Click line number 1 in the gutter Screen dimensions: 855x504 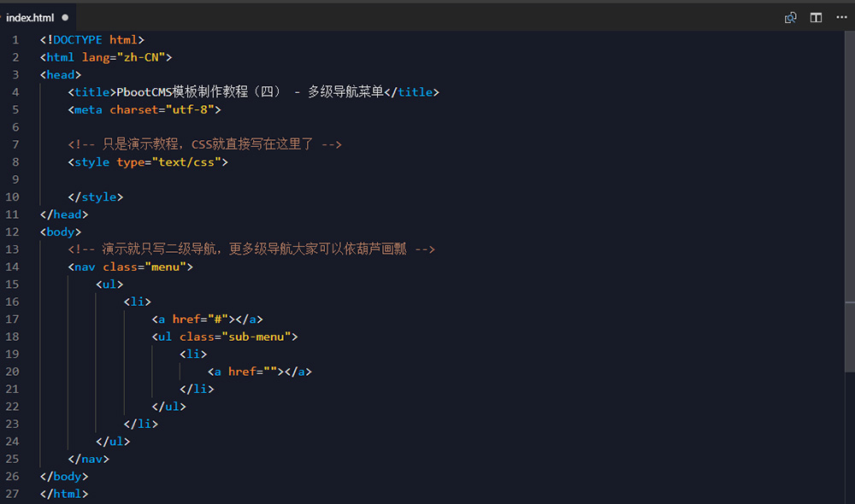[x=15, y=39]
